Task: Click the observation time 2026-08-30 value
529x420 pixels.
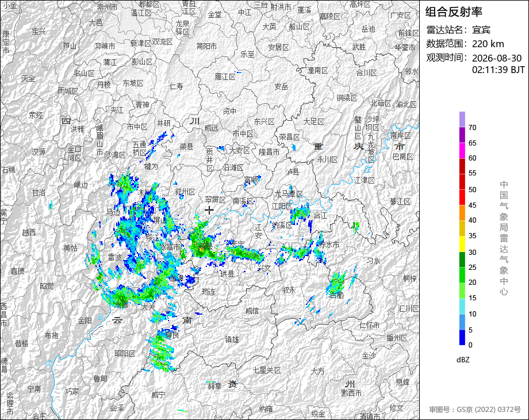Action: [497, 58]
